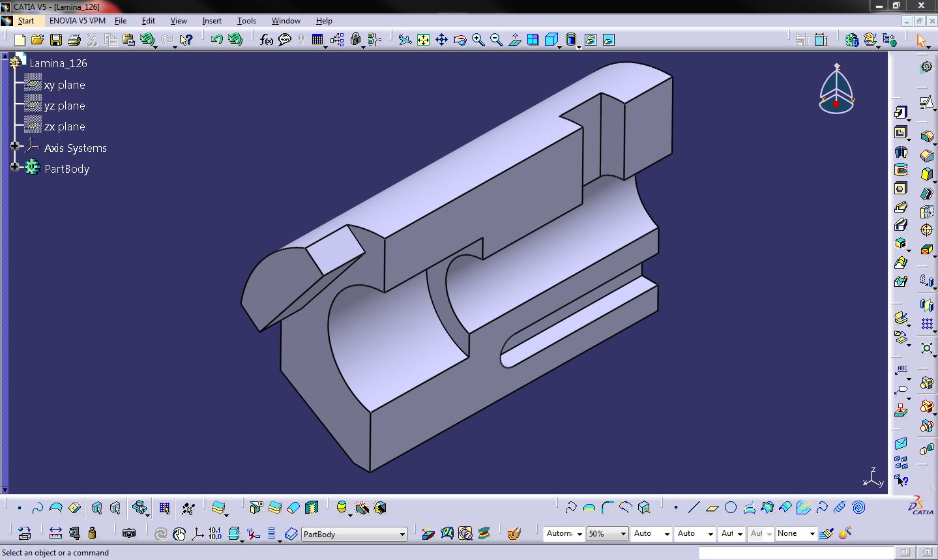This screenshot has width=938, height=560.
Task: Click the Update All icon
Action: coord(161,533)
